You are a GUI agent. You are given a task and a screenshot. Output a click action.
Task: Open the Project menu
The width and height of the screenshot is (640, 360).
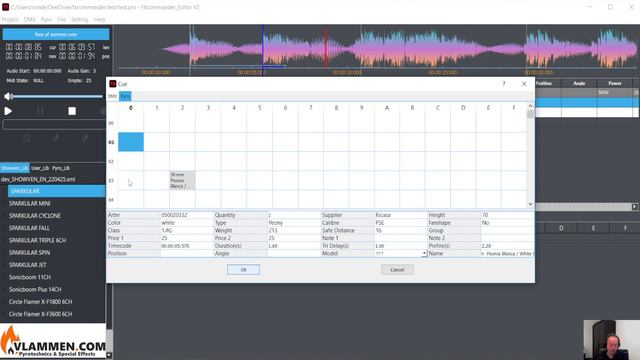pyautogui.click(x=10, y=19)
